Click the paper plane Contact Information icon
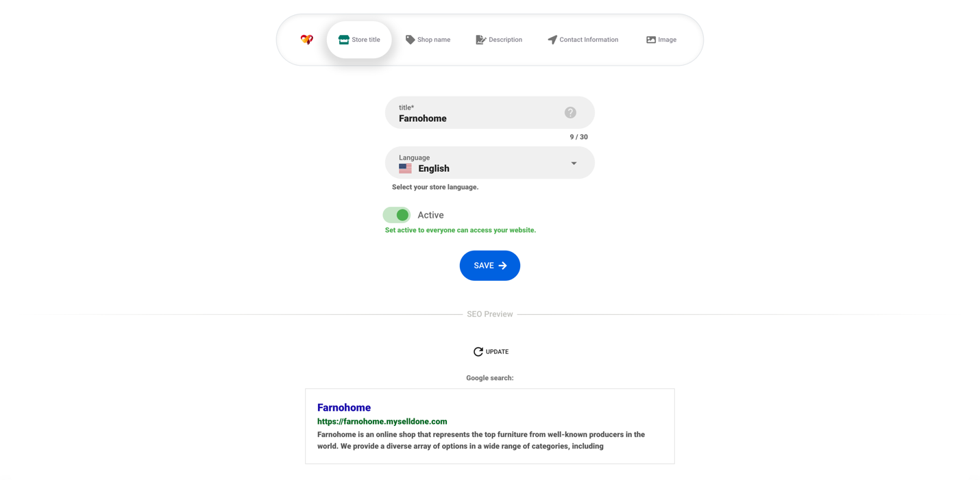This screenshot has width=980, height=480. pyautogui.click(x=552, y=40)
